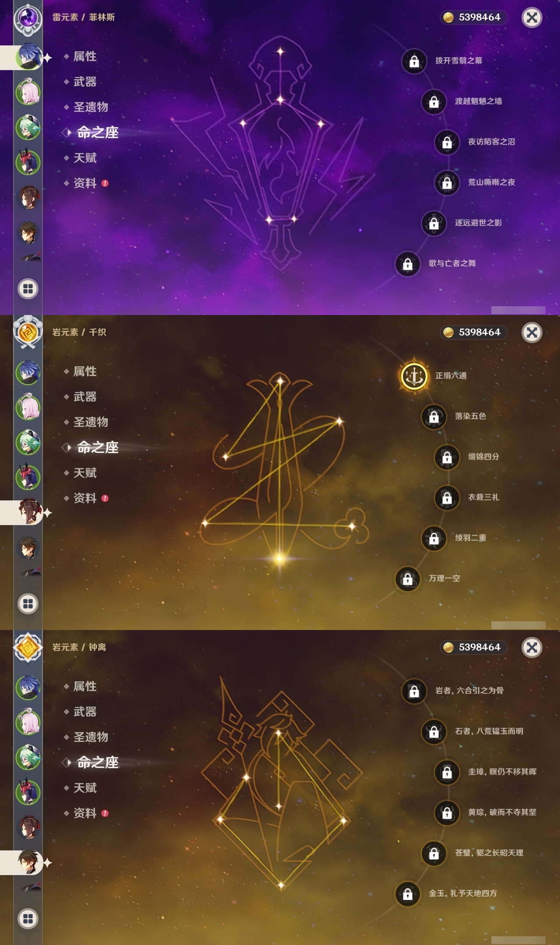560x945 pixels.
Task: Open the locked 歌与亡者之舞 constellation node
Action: [408, 264]
